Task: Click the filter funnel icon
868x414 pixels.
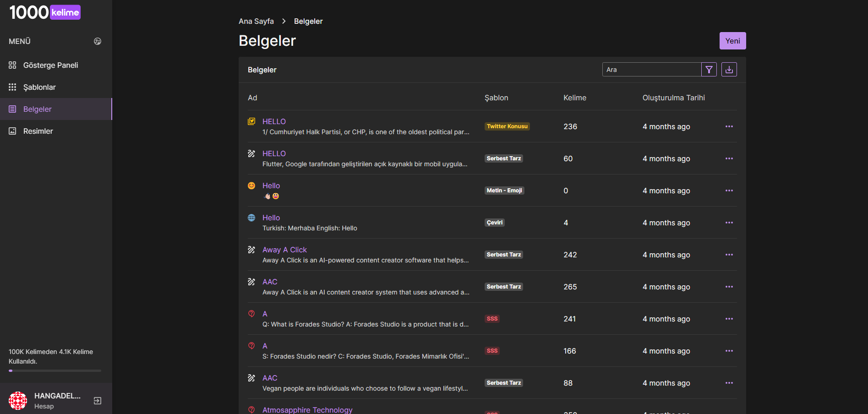Action: (709, 70)
